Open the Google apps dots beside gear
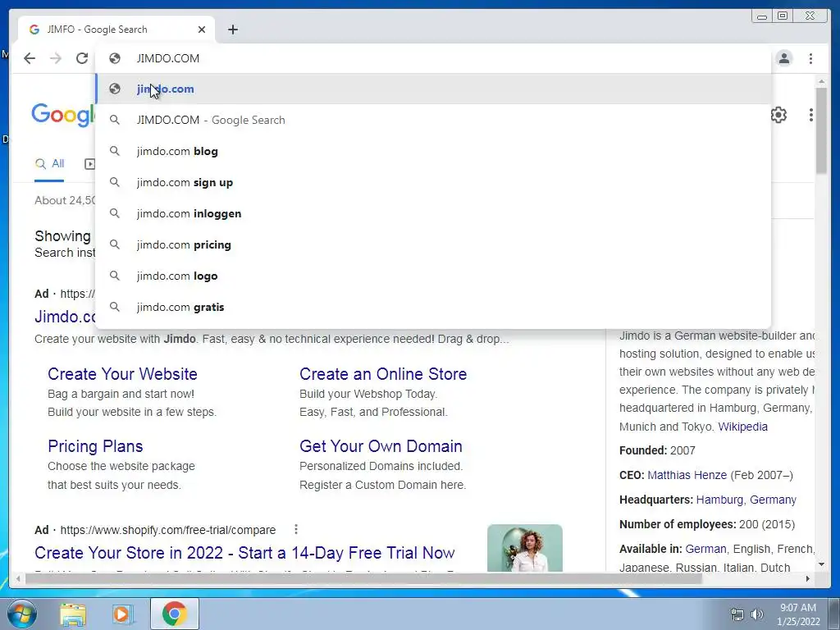The image size is (840, 630). point(811,115)
